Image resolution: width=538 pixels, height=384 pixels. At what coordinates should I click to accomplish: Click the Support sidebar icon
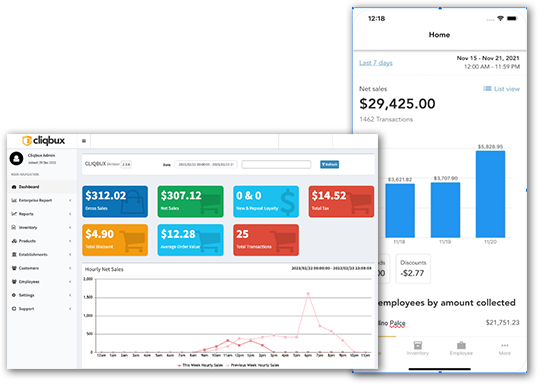(x=14, y=309)
